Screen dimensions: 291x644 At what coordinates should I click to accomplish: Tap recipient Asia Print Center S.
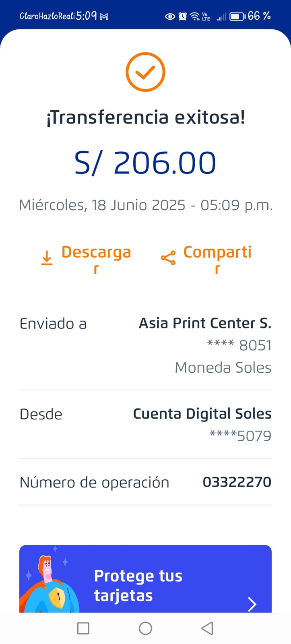pyautogui.click(x=205, y=323)
